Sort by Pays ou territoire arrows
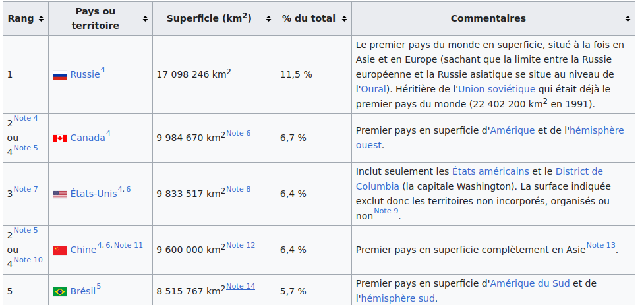The width and height of the screenshot is (644, 305). point(145,19)
